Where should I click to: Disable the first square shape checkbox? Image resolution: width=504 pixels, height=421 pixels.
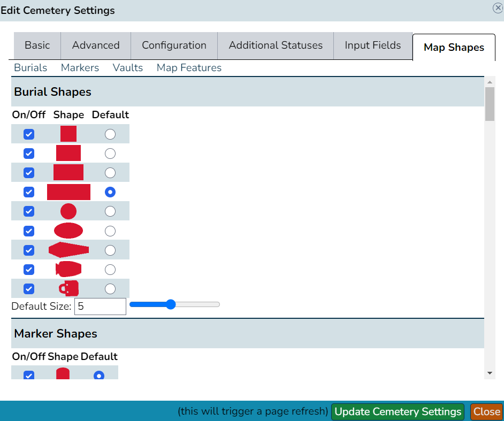[x=28, y=134]
